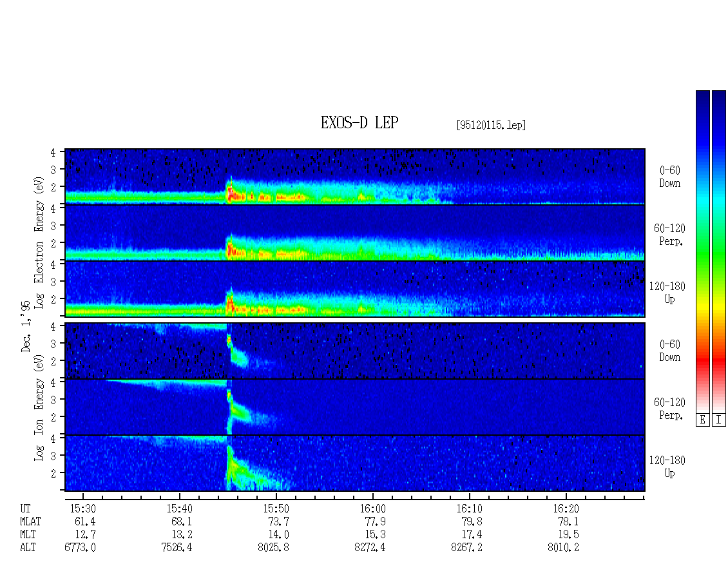Select the ALT value 8272.4
Viewport: 728px width, 564px height.
tap(370, 548)
